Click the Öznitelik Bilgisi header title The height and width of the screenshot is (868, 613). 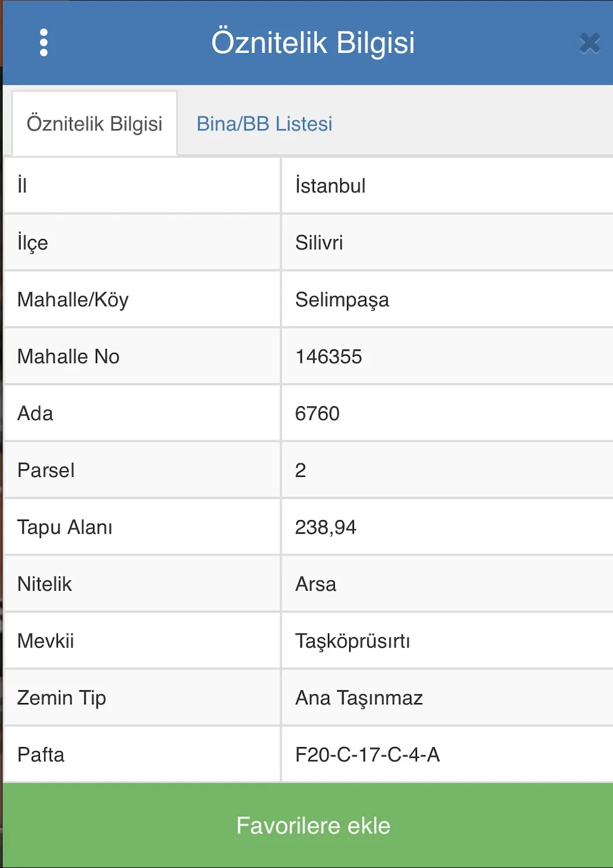(x=313, y=43)
